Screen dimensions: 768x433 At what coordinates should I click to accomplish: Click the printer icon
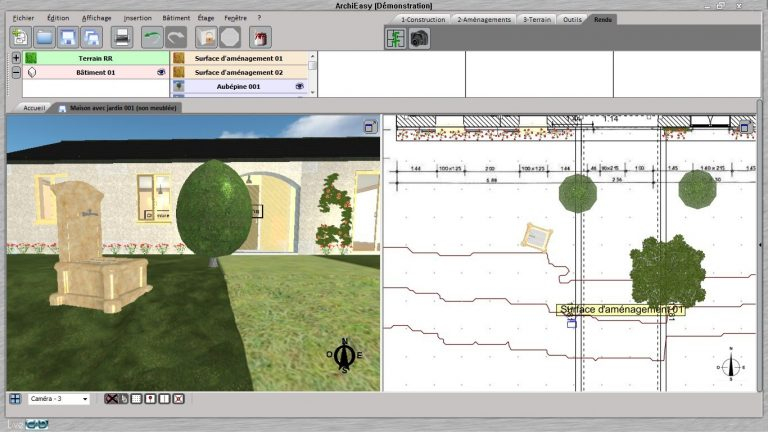click(x=121, y=37)
